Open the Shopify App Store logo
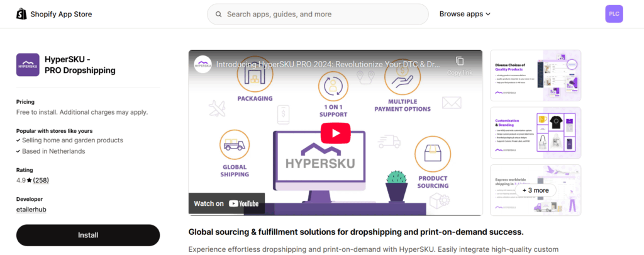Image resolution: width=644 pixels, height=255 pixels. 54,14
